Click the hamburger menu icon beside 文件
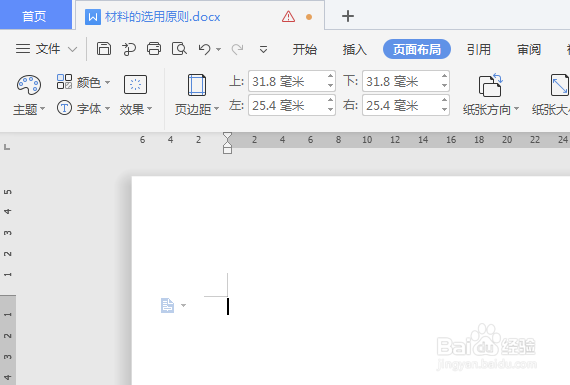This screenshot has width=570, height=385. [x=23, y=49]
